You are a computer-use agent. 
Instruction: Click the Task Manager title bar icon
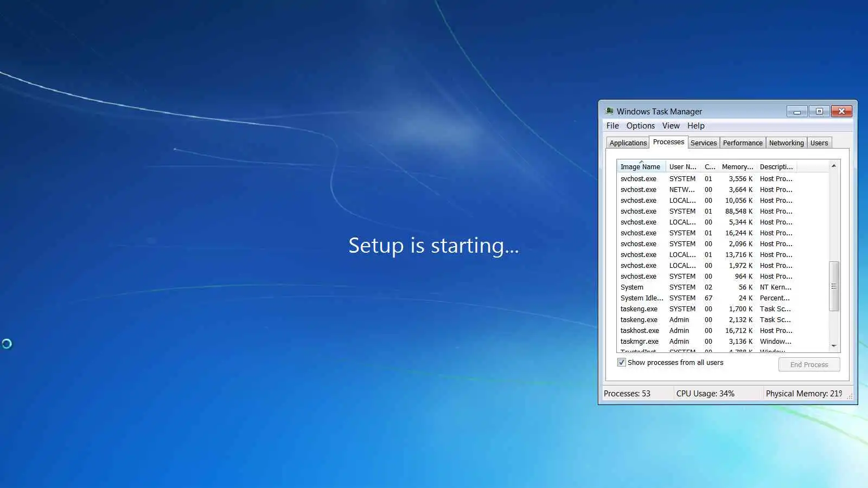609,111
